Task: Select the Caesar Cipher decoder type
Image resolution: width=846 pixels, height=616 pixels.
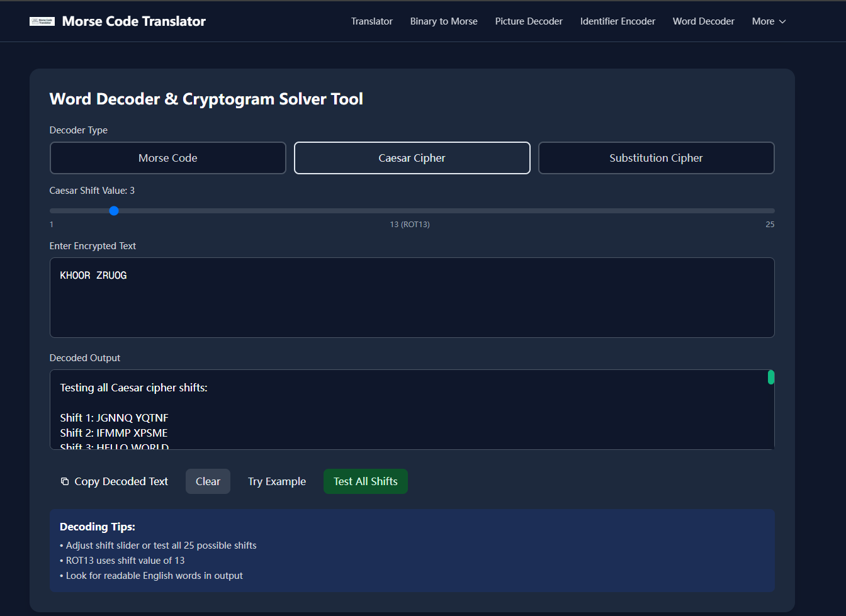Action: (x=412, y=158)
